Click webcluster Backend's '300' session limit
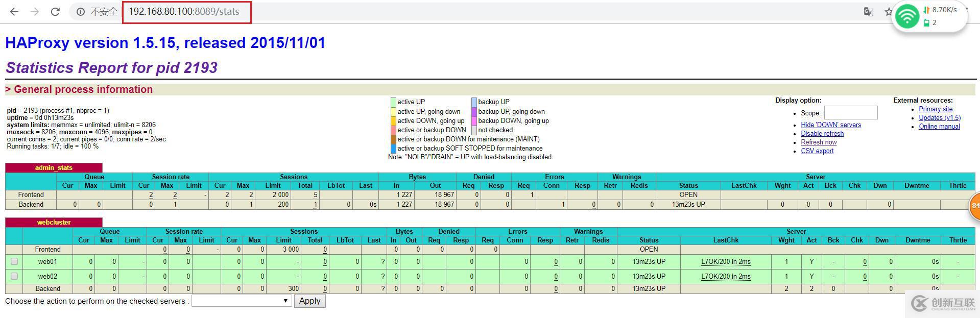The width and height of the screenshot is (980, 318). point(294,289)
